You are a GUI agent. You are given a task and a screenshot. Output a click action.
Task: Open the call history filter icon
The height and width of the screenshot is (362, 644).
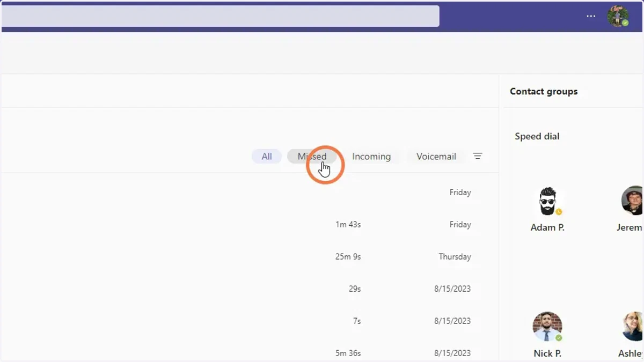click(478, 156)
